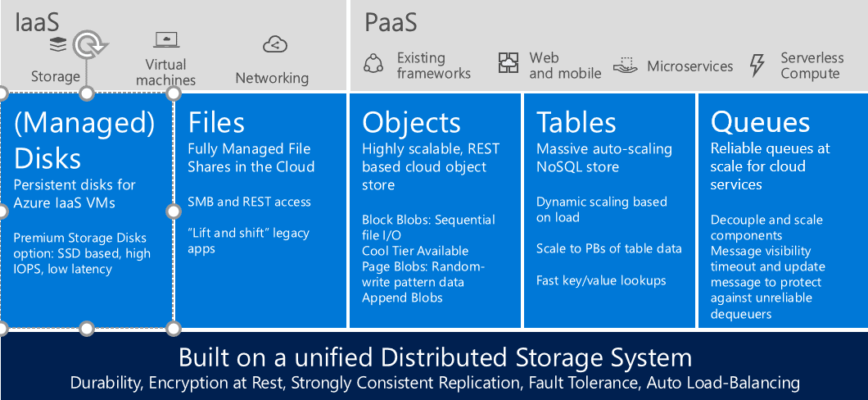This screenshot has width=868, height=400.
Task: Click 'Decouple and scale components' text
Action: pos(766,227)
